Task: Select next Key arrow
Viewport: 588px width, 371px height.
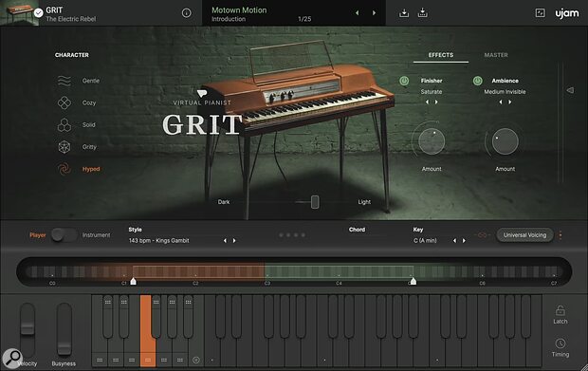Action: click(x=464, y=241)
